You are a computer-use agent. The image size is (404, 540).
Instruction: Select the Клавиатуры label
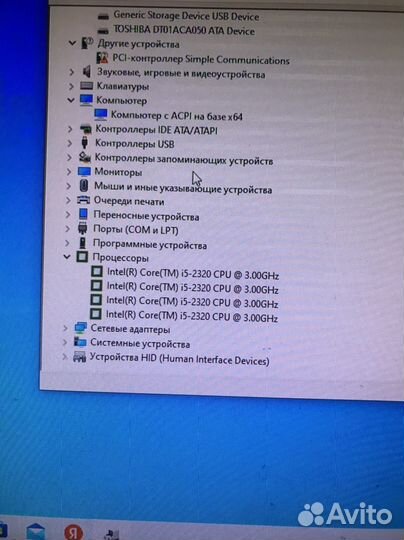(123, 86)
